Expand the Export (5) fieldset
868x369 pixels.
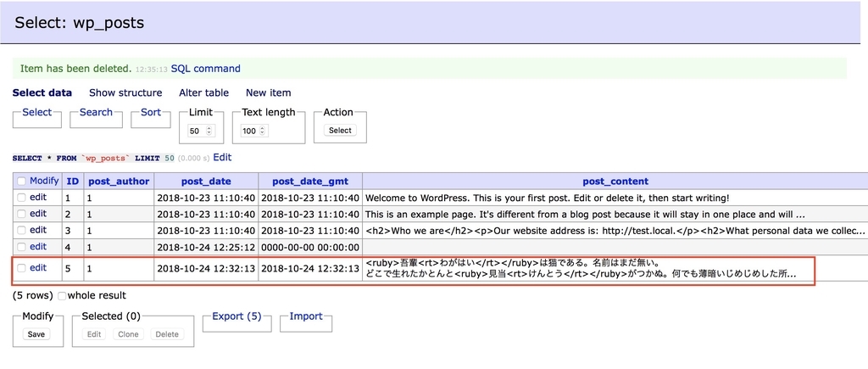pyautogui.click(x=237, y=316)
